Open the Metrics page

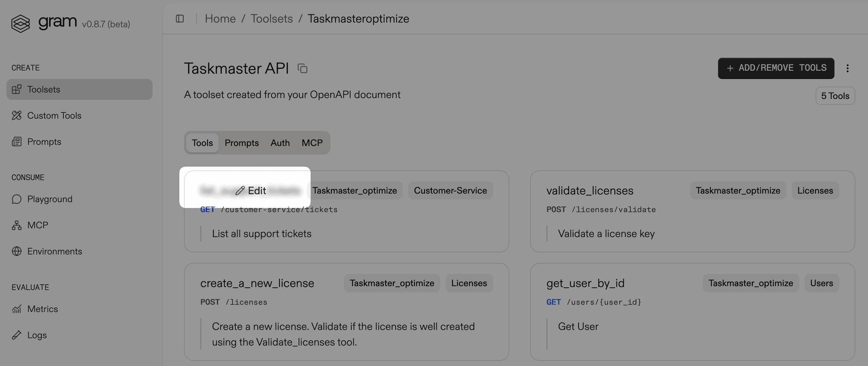pyautogui.click(x=42, y=309)
